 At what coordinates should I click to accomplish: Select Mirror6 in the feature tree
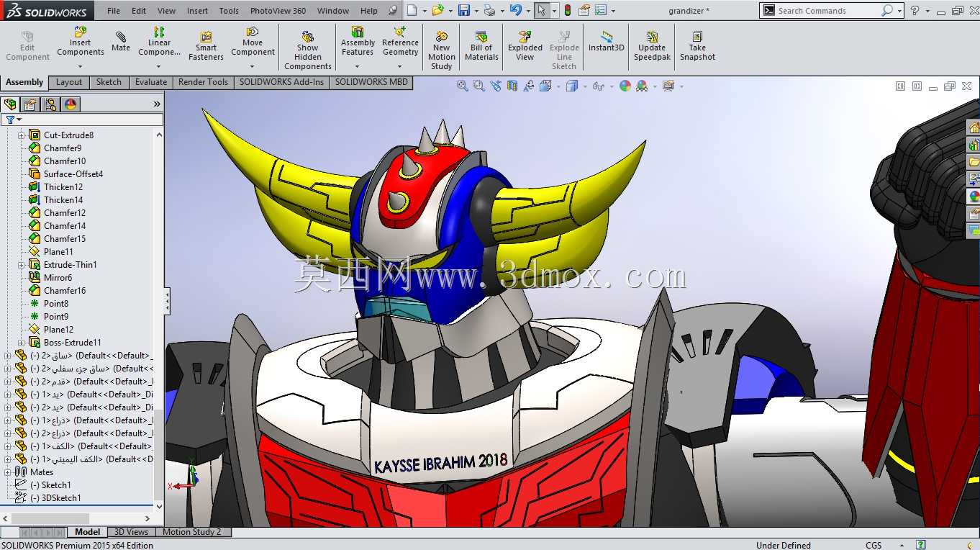coord(58,278)
